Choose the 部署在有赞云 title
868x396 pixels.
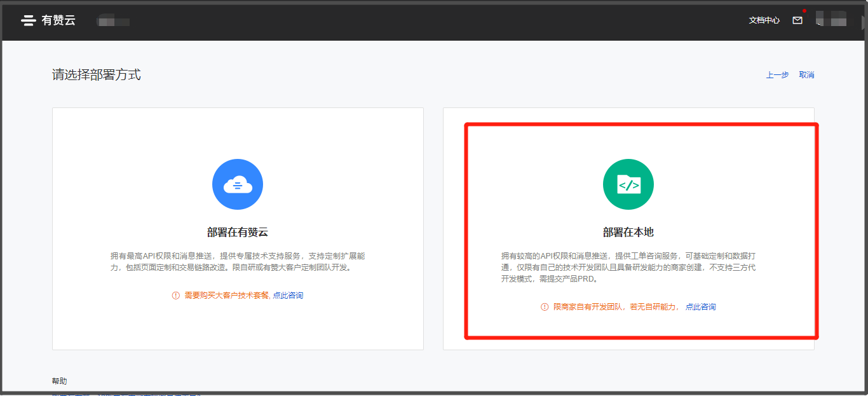point(238,233)
